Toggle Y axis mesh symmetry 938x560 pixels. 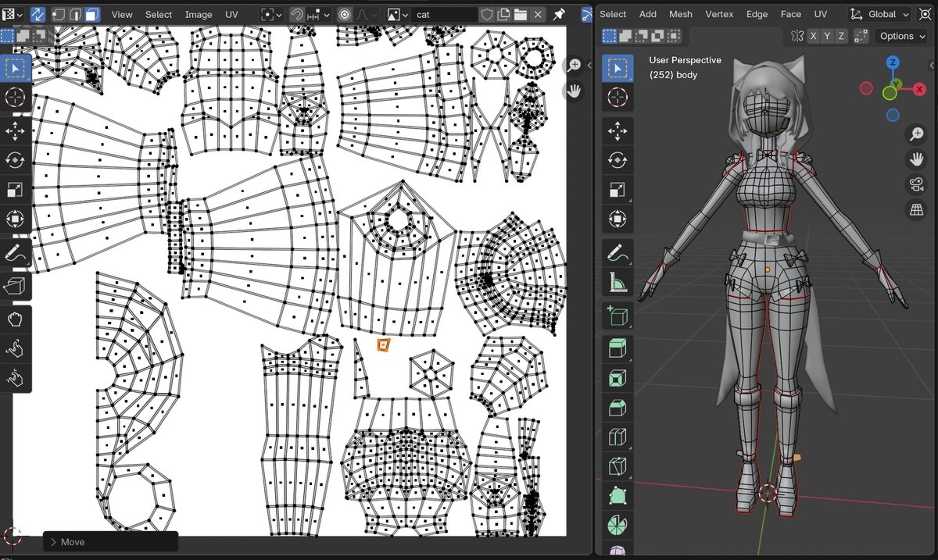(828, 36)
